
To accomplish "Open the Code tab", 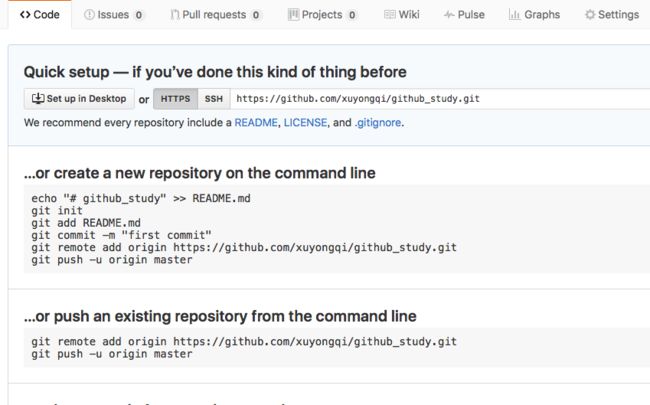I will (x=40, y=15).
